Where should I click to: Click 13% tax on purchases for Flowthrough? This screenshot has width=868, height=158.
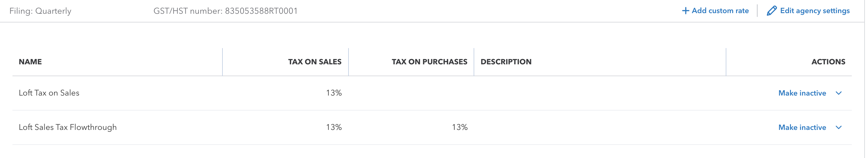tap(460, 127)
